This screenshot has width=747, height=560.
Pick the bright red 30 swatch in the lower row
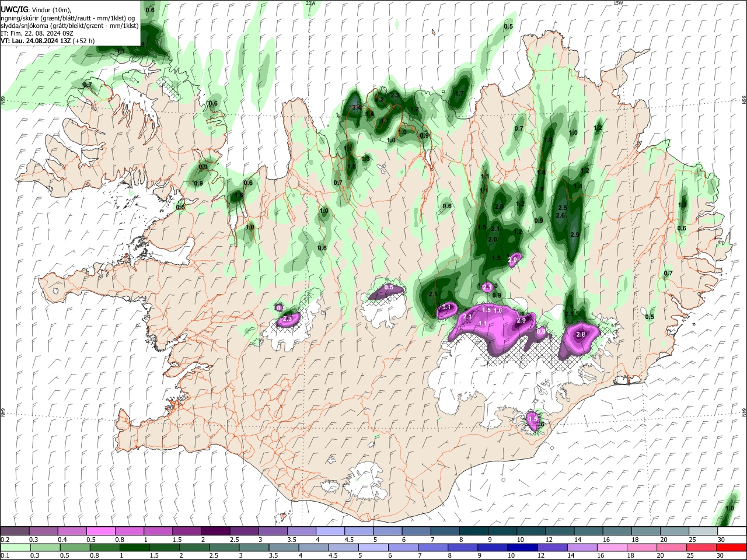[x=732, y=547]
